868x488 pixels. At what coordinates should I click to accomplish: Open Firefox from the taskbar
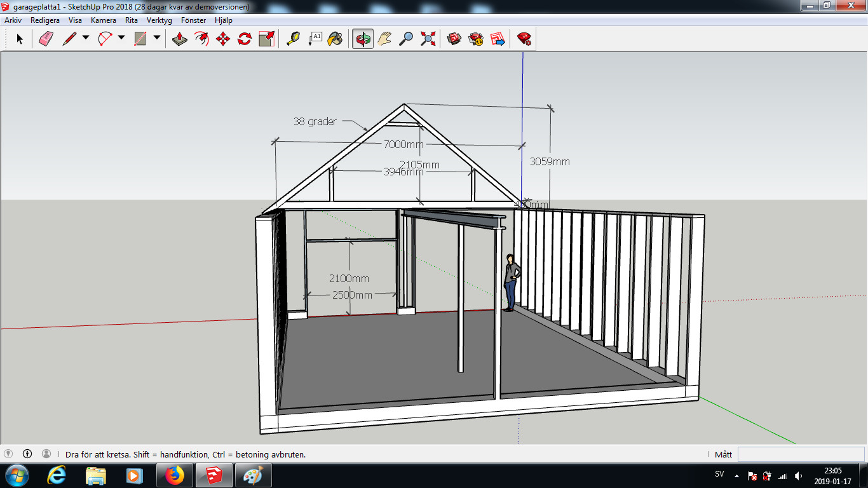pyautogui.click(x=174, y=475)
